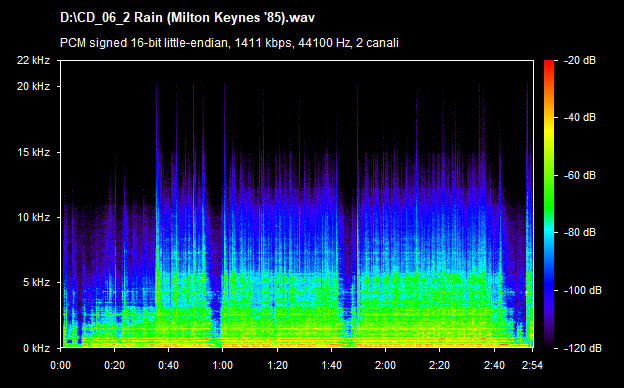
Task: Click the -100 dB scale label
Action: [583, 291]
